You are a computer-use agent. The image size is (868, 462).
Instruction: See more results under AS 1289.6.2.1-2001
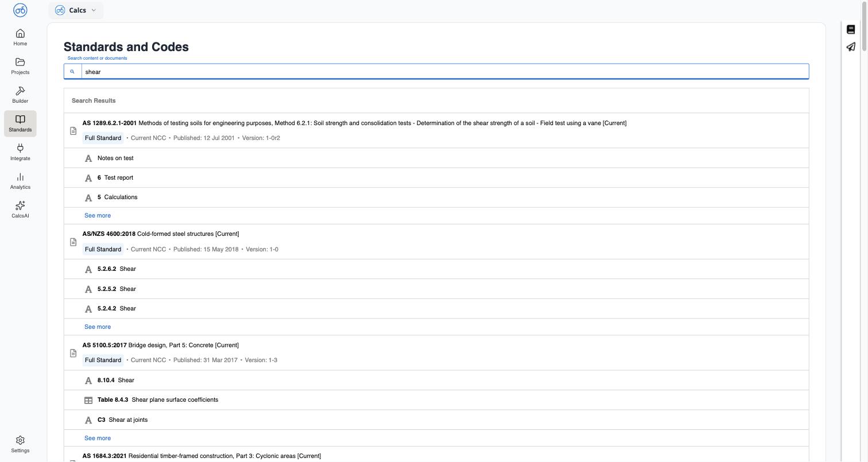tap(98, 215)
